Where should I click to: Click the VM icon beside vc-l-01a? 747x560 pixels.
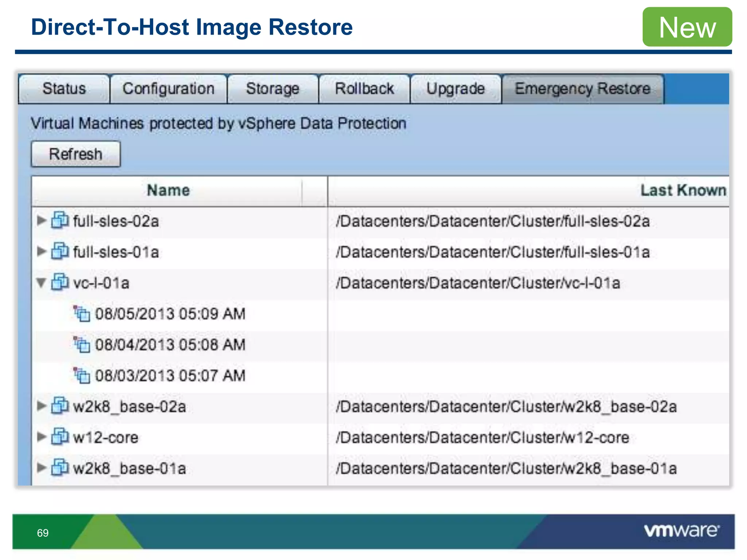coord(60,282)
